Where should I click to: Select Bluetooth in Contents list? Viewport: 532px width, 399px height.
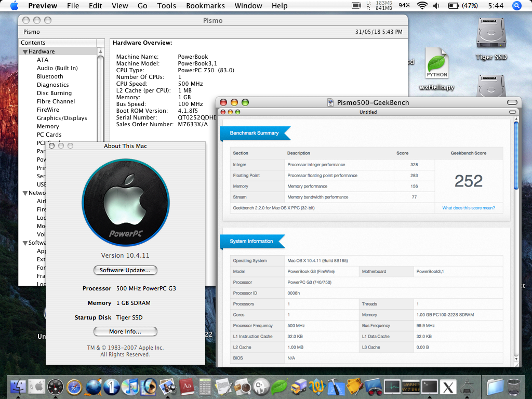click(x=50, y=76)
